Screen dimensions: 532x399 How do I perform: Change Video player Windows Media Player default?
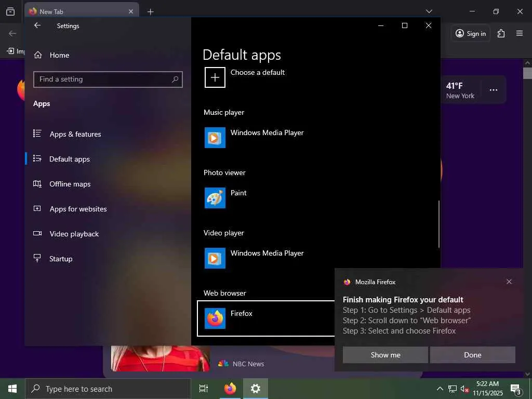coord(255,258)
